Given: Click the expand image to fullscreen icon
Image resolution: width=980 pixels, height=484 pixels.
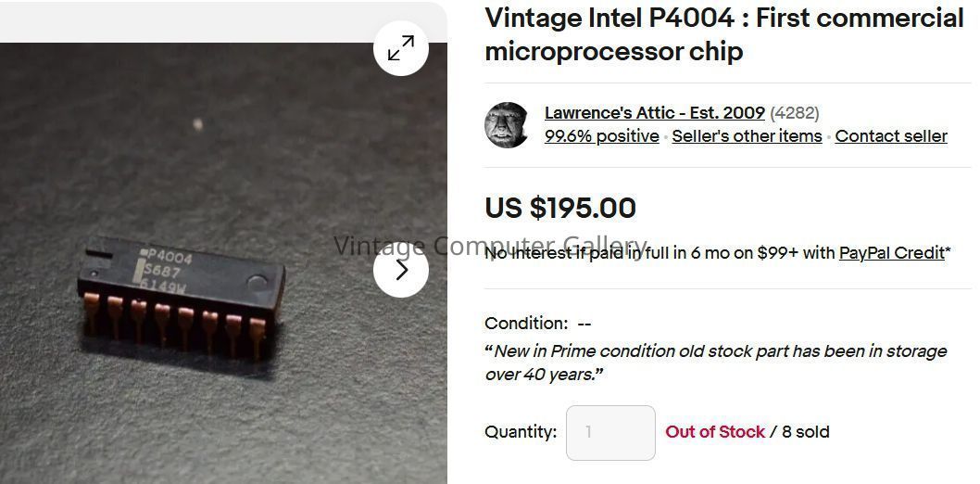Looking at the screenshot, I should coord(401,48).
